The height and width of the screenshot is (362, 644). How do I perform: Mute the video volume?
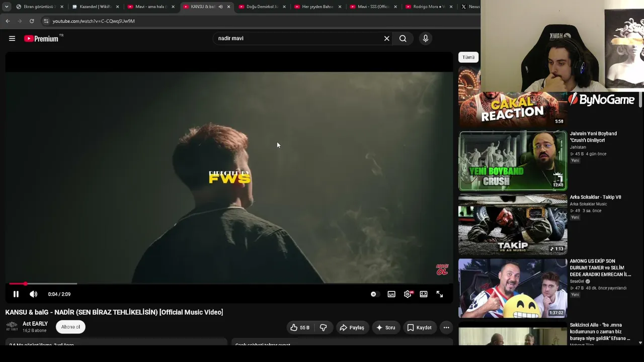tap(33, 294)
